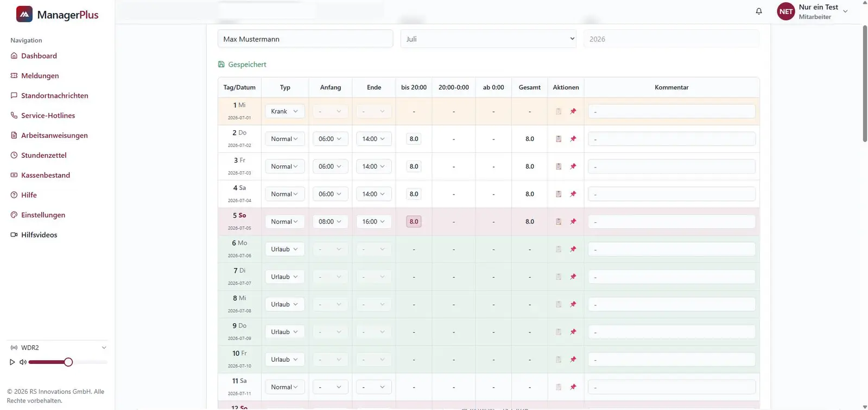Open Ende 16:00 dropdown for 5 So
The height and width of the screenshot is (410, 868).
click(374, 222)
